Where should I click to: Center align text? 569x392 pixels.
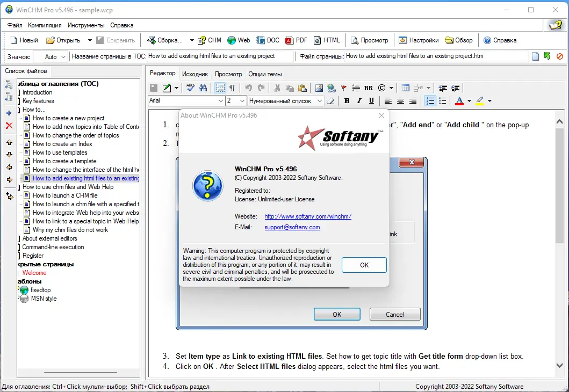[400, 101]
